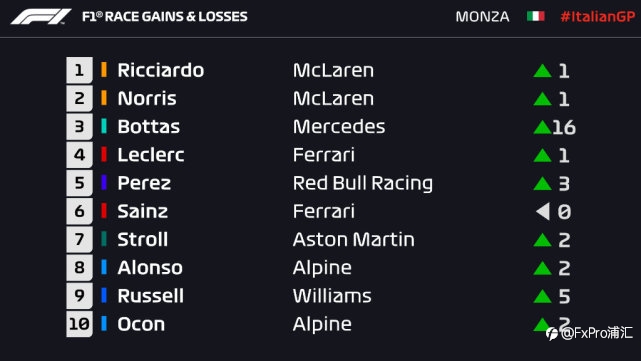The width and height of the screenshot is (641, 361).
Task: Click Russell's green gain triangle
Action: click(x=542, y=296)
